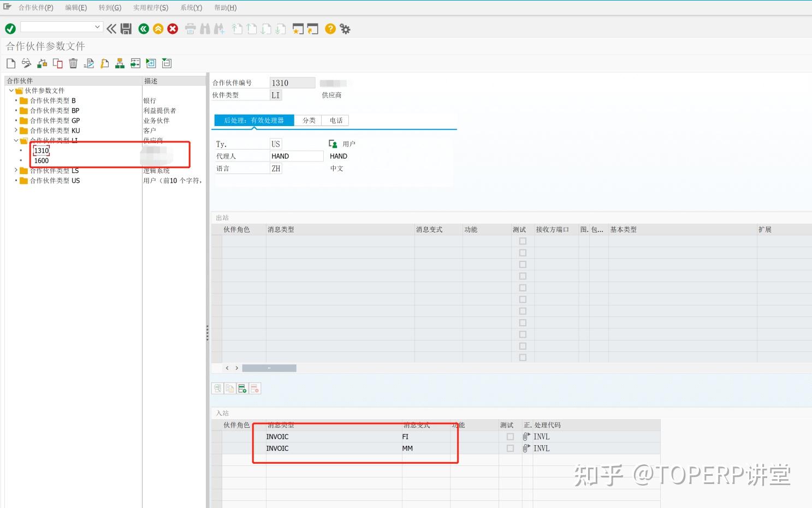
Task: Open the display/change toggle icon
Action: point(26,63)
